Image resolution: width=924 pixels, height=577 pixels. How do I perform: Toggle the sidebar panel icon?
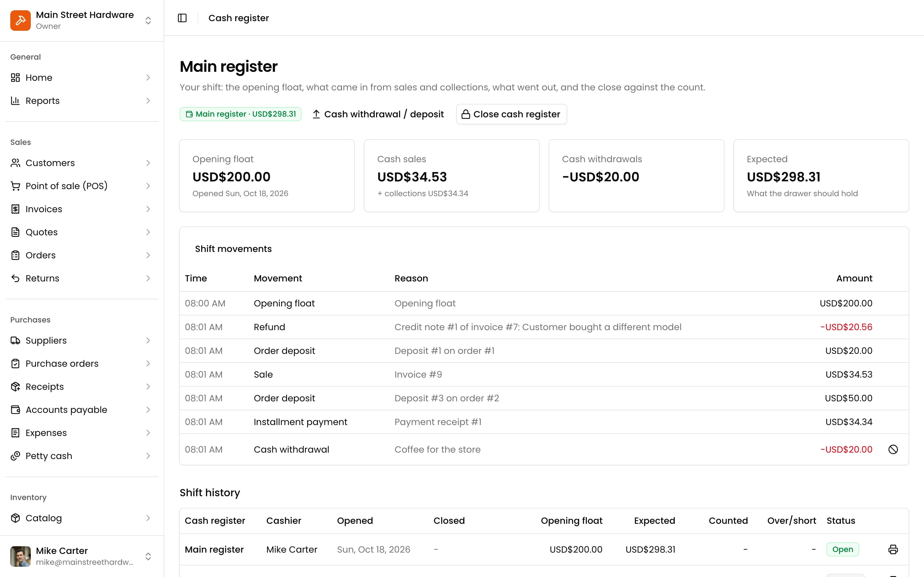click(x=182, y=18)
